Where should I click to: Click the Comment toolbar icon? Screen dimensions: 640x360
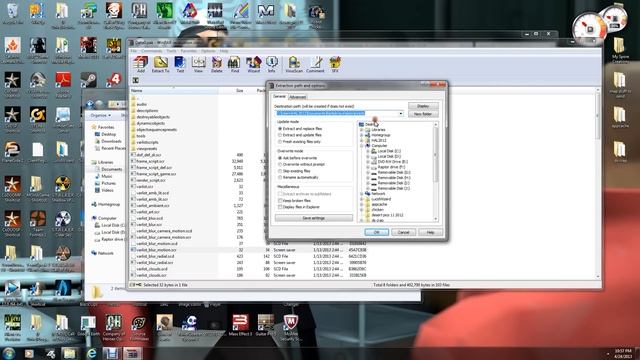(x=315, y=64)
